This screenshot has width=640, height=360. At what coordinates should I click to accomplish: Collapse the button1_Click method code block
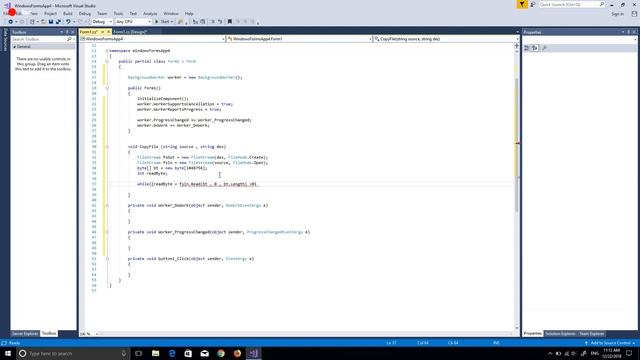pos(107,258)
